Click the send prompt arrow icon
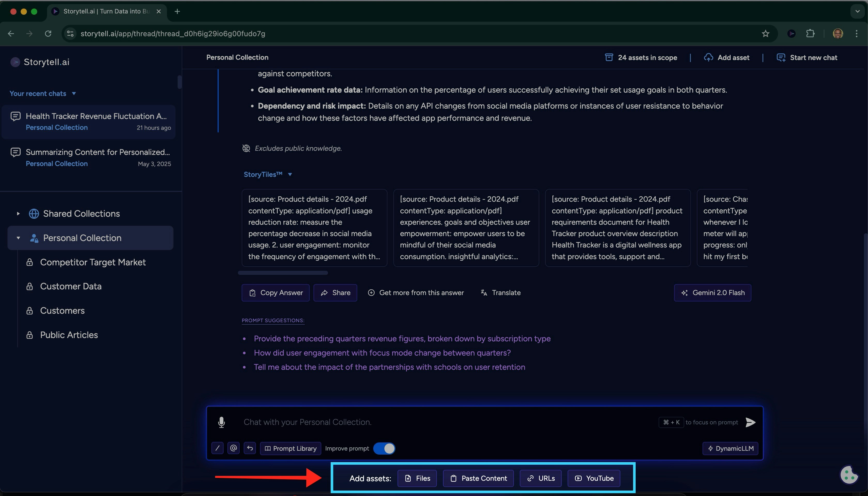Viewport: 868px width, 496px height. click(750, 422)
